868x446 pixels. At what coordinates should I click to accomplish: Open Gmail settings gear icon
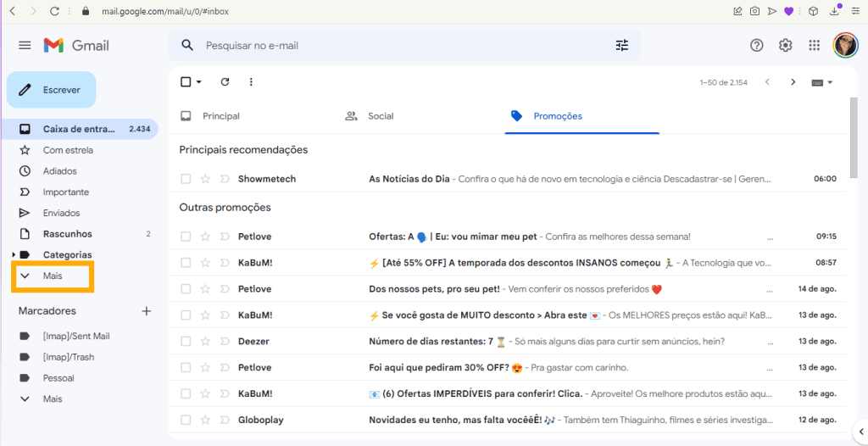[x=786, y=46]
